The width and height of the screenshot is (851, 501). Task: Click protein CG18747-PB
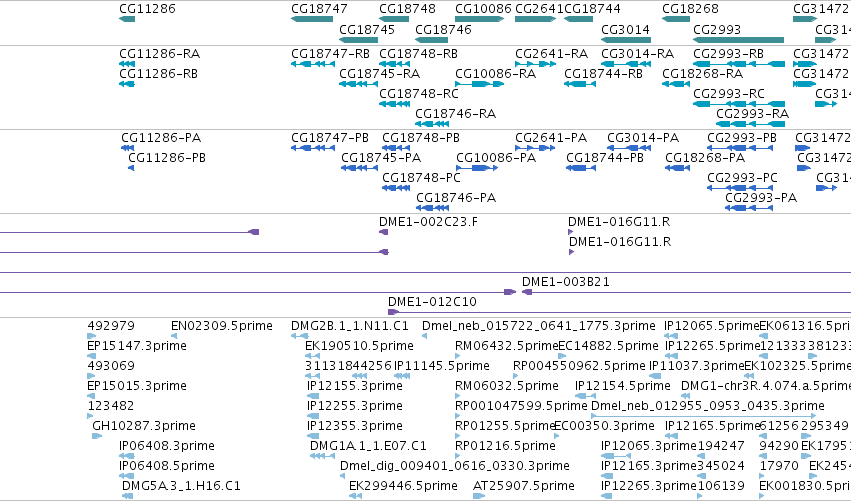pyautogui.click(x=330, y=138)
